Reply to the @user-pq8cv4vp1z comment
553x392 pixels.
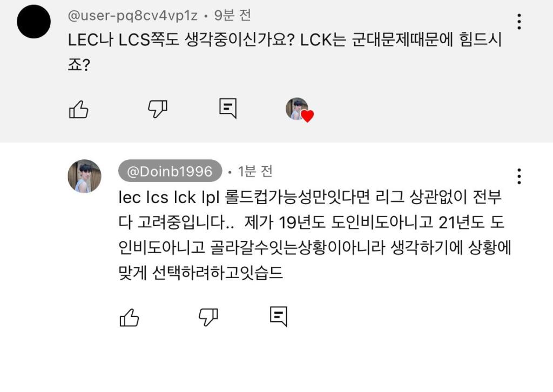tap(228, 109)
